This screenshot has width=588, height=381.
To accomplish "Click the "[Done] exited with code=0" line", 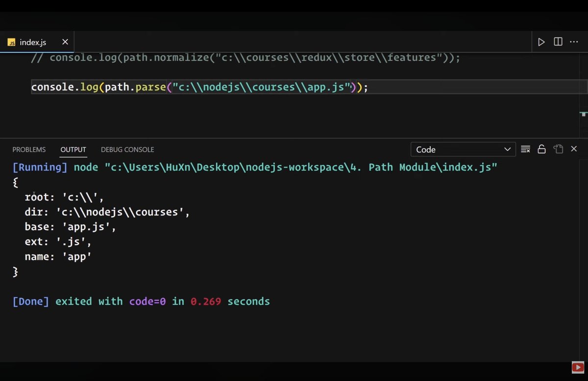I will (x=141, y=301).
